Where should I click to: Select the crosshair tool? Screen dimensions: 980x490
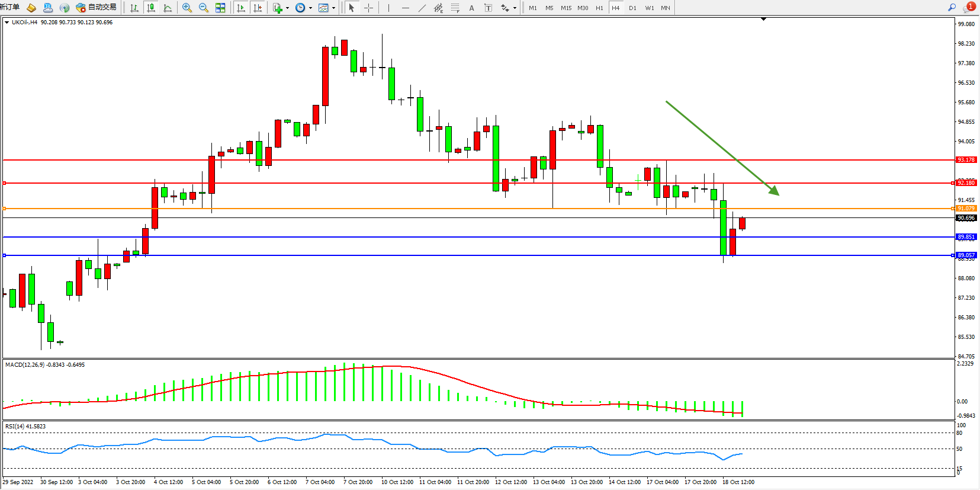point(368,8)
